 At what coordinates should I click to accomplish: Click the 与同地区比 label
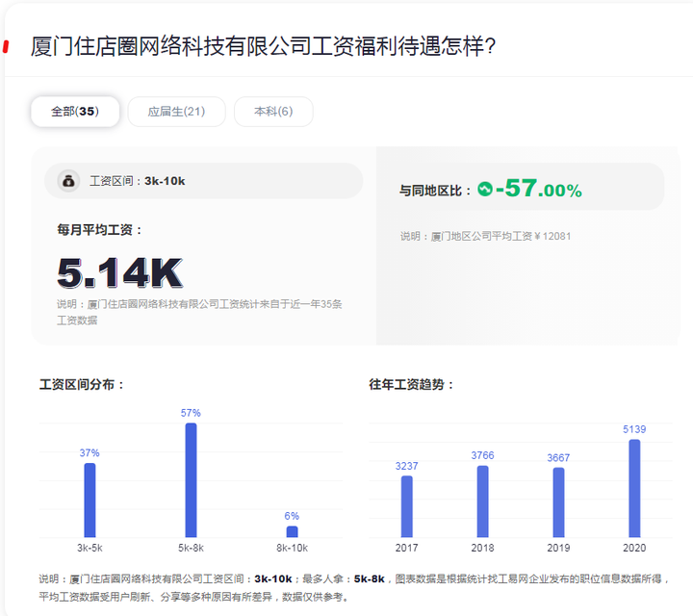point(435,191)
